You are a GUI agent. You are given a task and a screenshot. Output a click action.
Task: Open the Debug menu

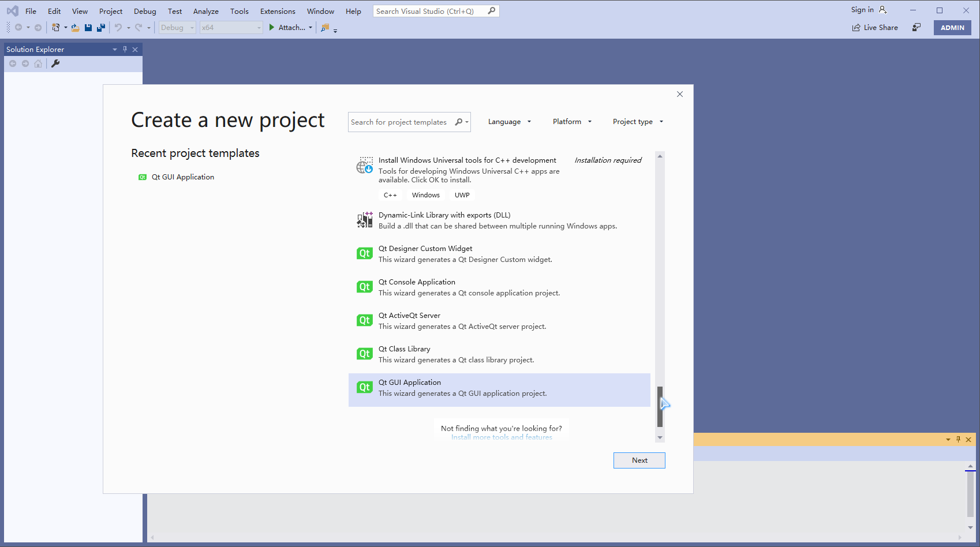tap(145, 11)
